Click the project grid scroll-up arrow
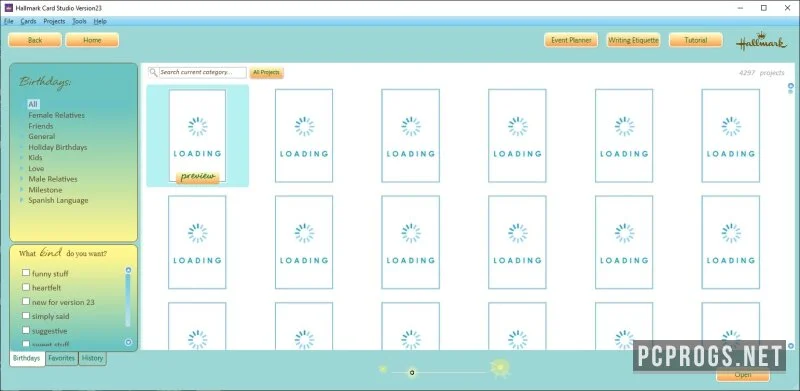 click(791, 86)
